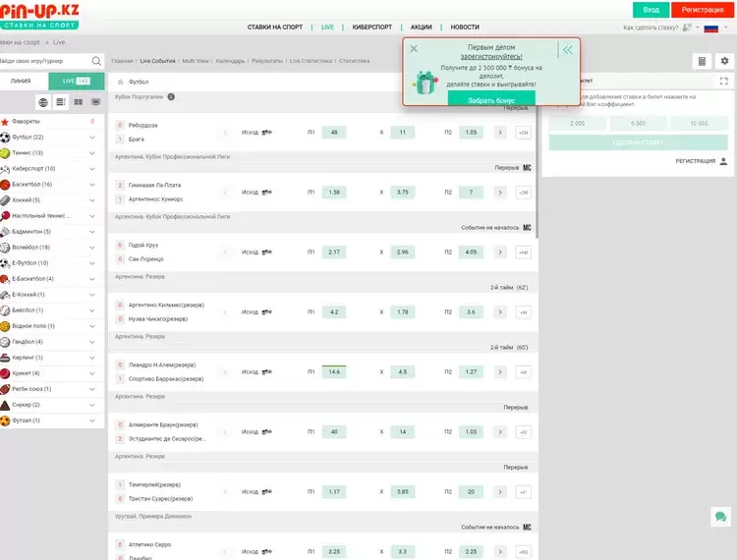Select the globe view icon
Screen dimensions: 737x560
pos(43,102)
